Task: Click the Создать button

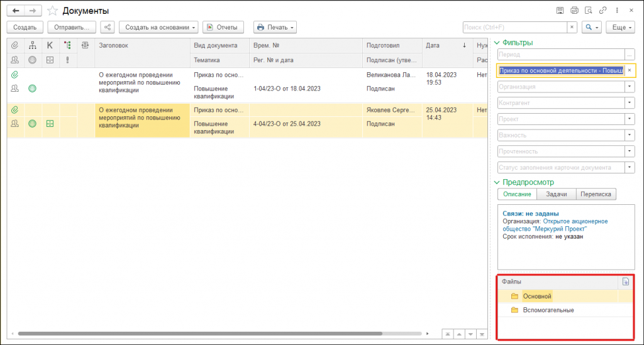Action: pyautogui.click(x=25, y=27)
